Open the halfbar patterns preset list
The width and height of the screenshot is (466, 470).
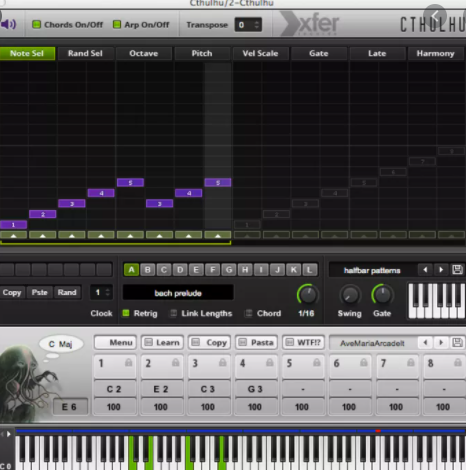point(372,270)
